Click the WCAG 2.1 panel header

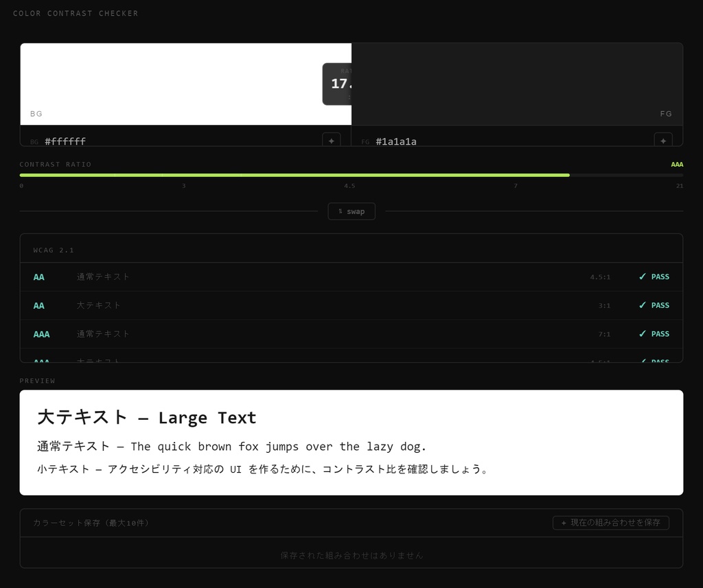pyautogui.click(x=351, y=248)
